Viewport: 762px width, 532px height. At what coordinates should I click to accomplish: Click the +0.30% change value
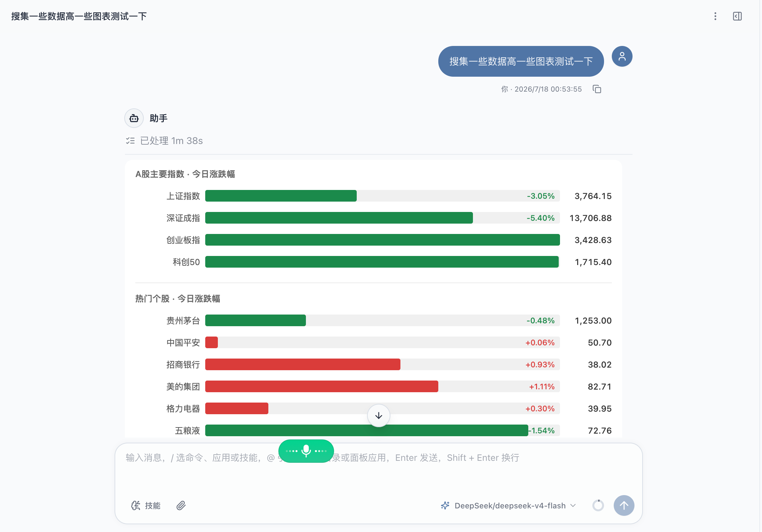540,408
